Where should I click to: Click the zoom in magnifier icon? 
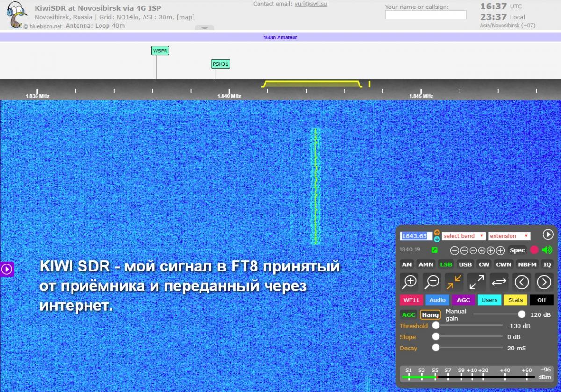coord(410,281)
